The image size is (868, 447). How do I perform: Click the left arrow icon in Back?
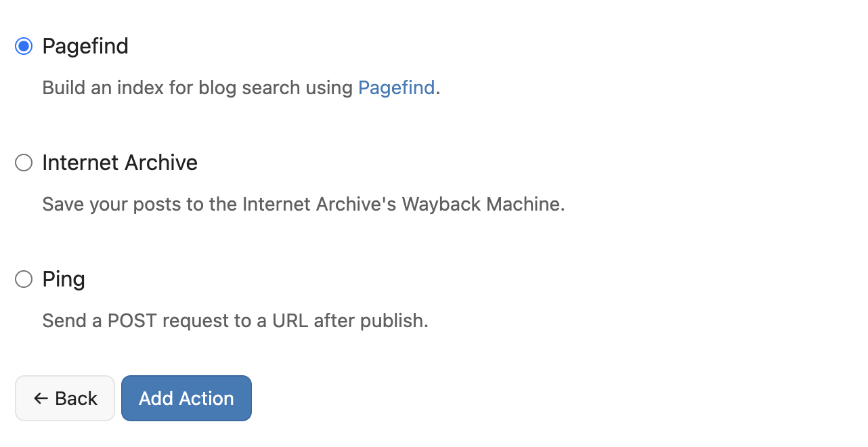click(x=41, y=398)
